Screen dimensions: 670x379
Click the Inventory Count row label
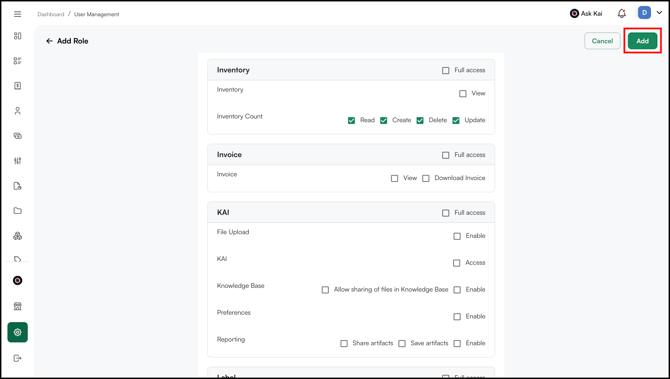[239, 116]
